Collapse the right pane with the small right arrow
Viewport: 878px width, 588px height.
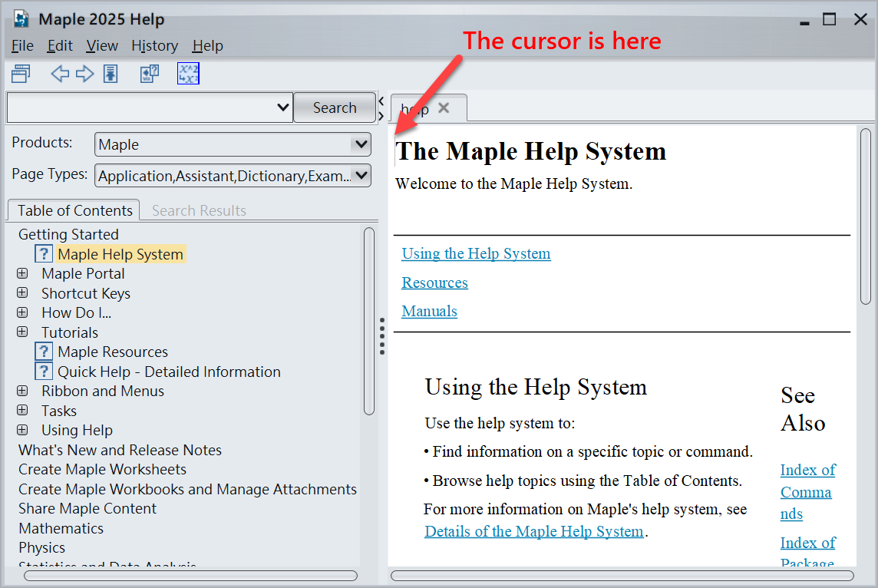coord(381,116)
